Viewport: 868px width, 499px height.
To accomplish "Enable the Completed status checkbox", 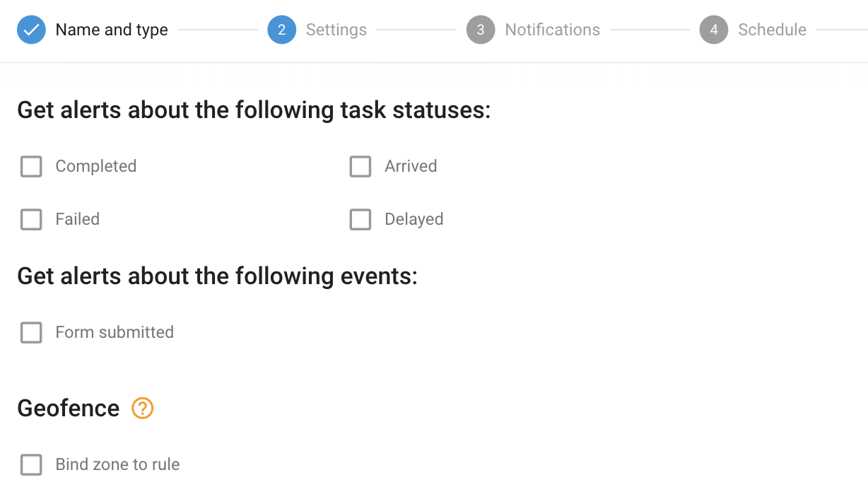I will pyautogui.click(x=31, y=167).
